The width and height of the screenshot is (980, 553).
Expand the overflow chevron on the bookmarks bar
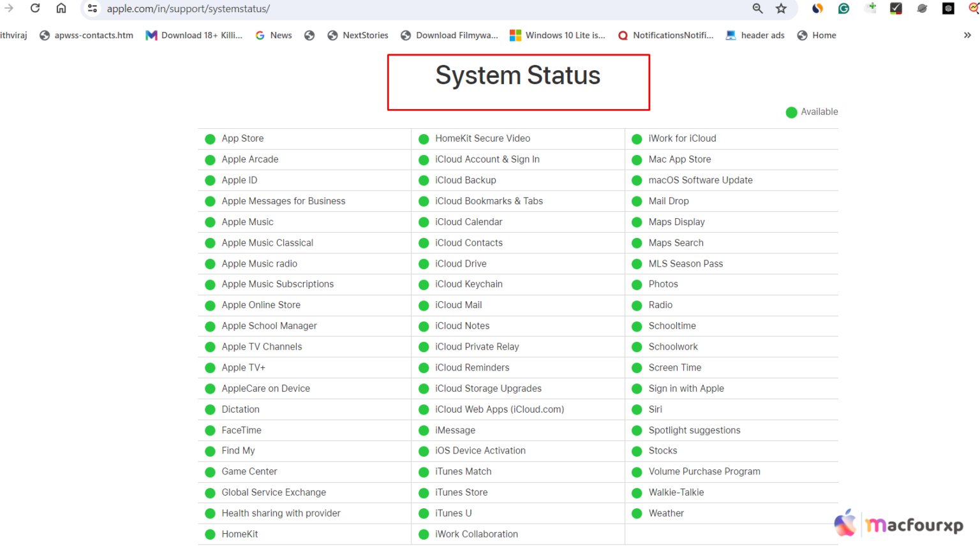[x=969, y=35]
